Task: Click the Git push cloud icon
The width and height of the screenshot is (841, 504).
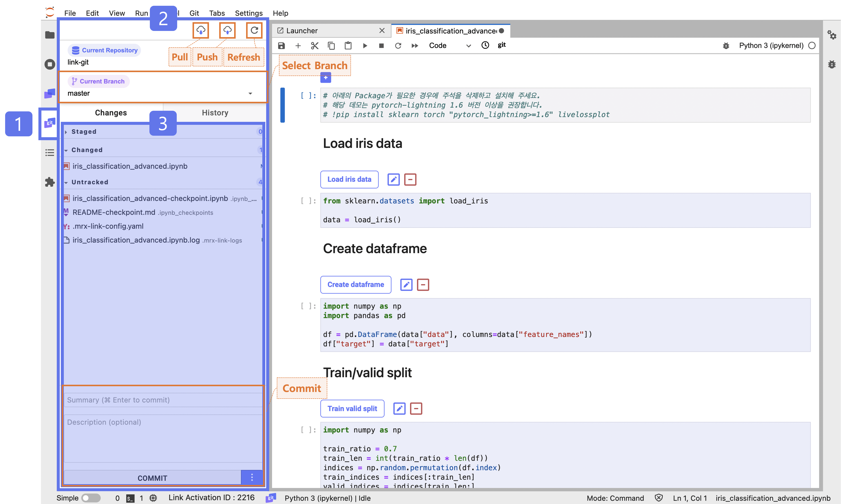Action: tap(227, 31)
